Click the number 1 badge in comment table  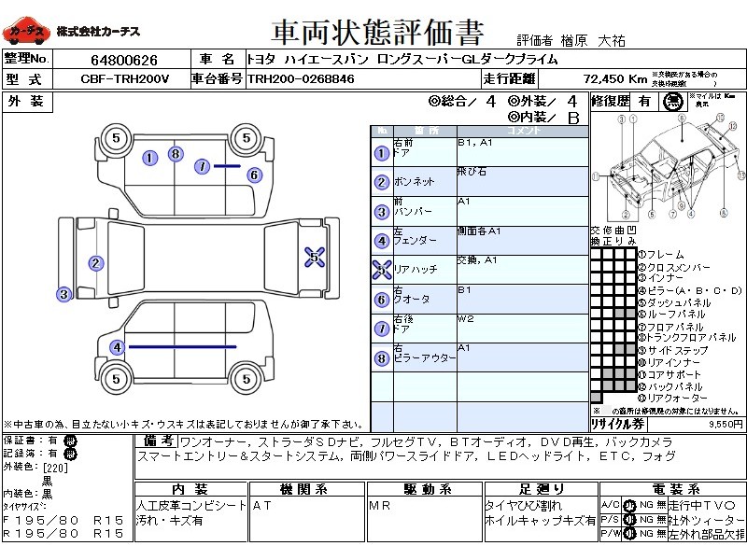click(382, 153)
